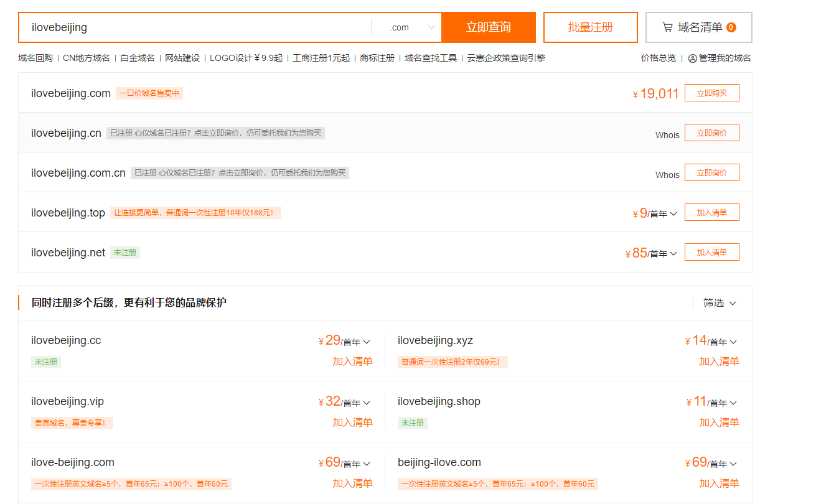Expand price chevron for ilovebeijing.xyz
Image resolution: width=816 pixels, height=504 pixels.
click(733, 342)
